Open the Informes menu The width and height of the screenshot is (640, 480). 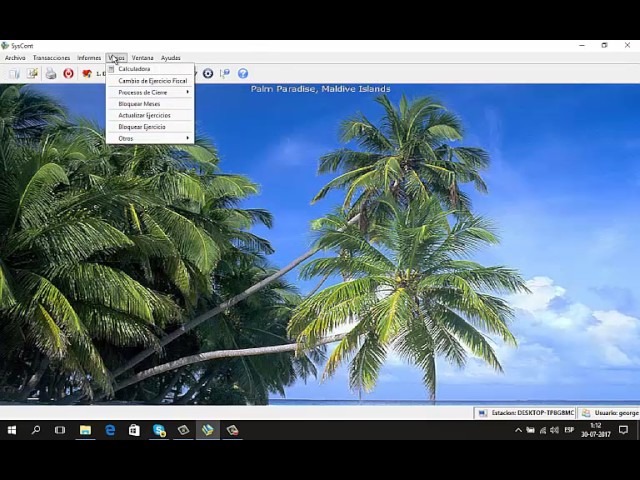tap(89, 58)
